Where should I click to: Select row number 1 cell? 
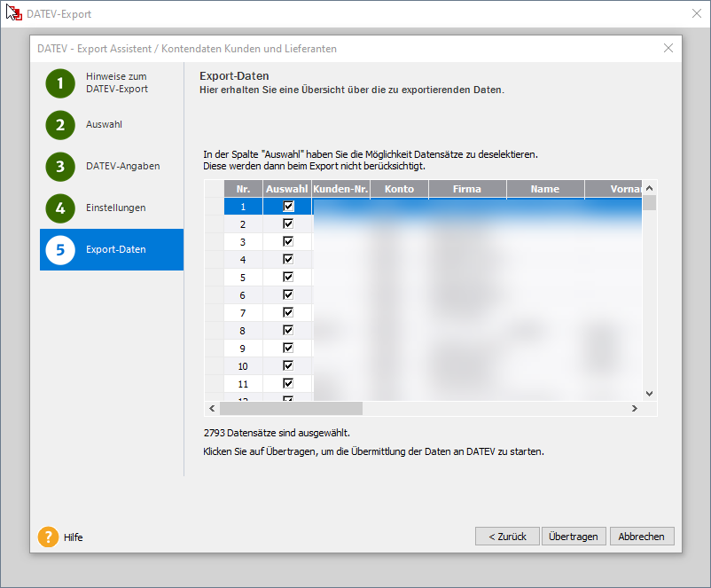[x=244, y=207]
